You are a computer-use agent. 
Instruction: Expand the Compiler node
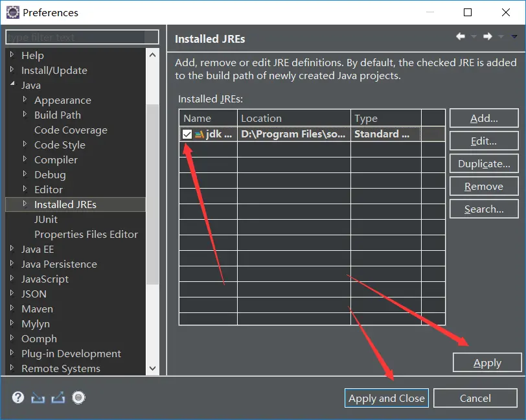tap(25, 159)
